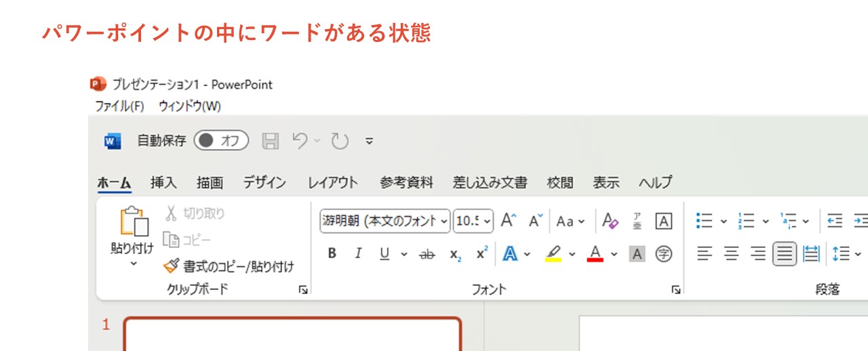Click the Bullets list icon

click(705, 221)
